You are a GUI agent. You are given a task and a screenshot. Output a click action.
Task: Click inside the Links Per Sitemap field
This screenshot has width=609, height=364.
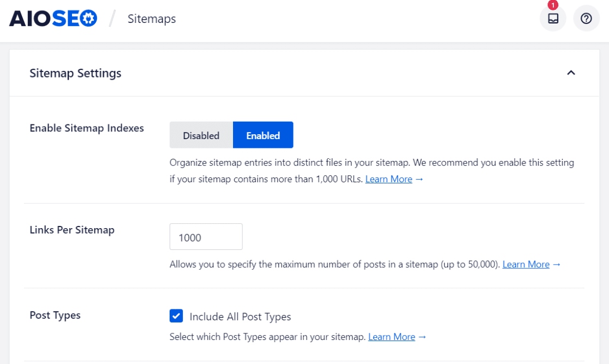tap(206, 236)
